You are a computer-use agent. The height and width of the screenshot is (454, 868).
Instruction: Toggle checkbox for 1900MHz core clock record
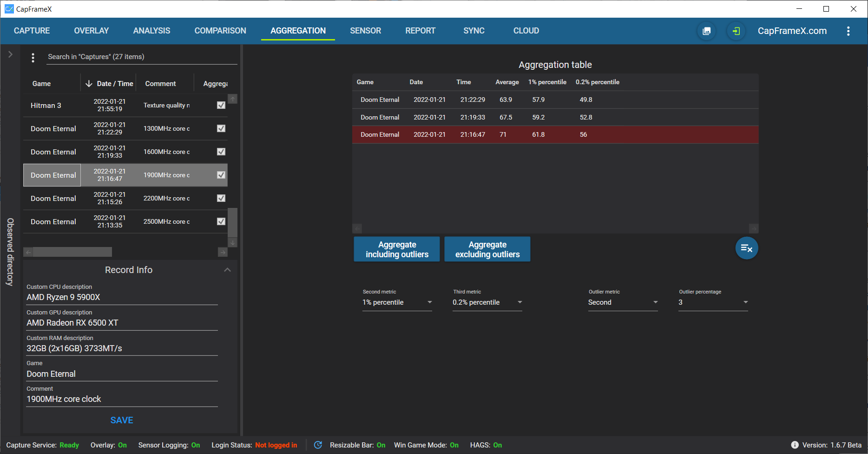coord(221,175)
